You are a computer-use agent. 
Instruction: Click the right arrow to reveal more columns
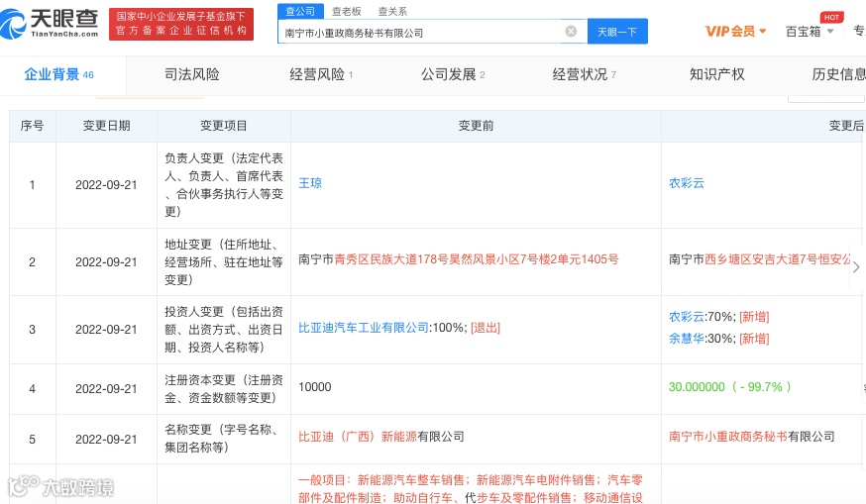pos(856,267)
